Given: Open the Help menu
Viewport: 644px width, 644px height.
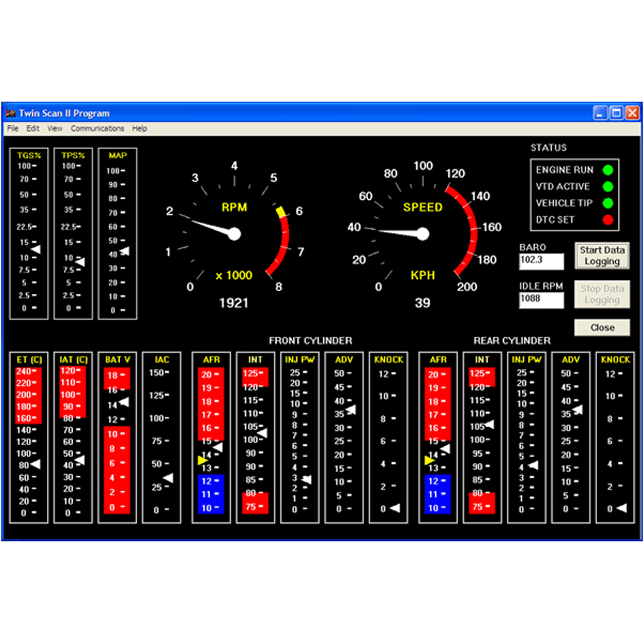Looking at the screenshot, I should tap(139, 129).
